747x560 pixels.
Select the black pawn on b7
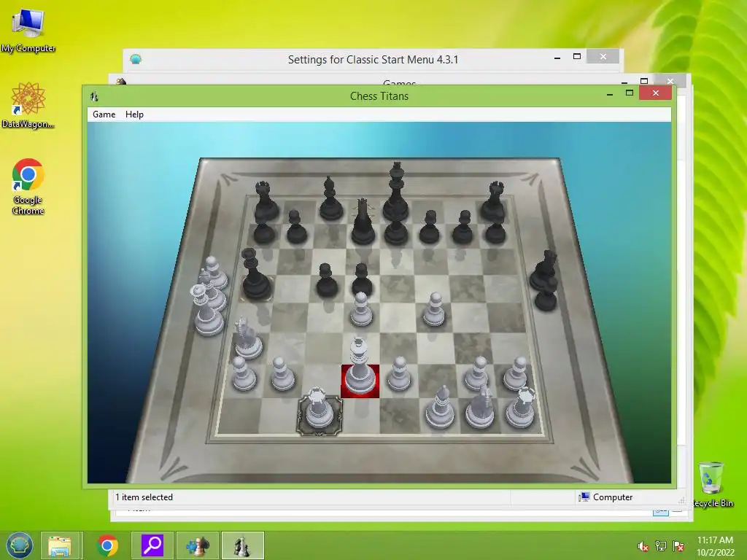coord(296,227)
